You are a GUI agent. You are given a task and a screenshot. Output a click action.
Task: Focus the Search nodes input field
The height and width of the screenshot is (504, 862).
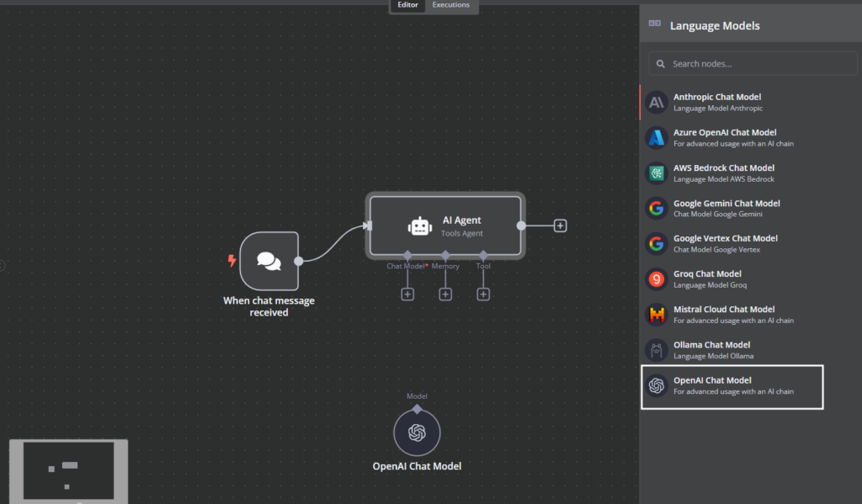[753, 64]
